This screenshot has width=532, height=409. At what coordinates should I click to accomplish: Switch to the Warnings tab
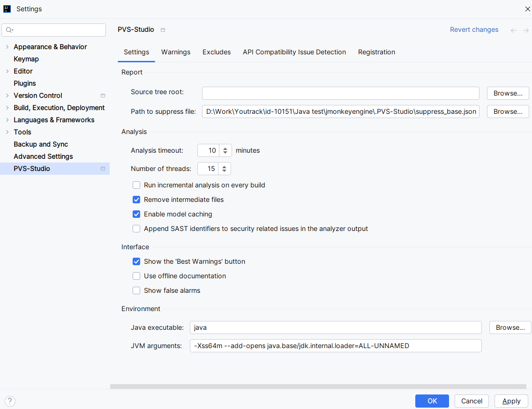coord(176,52)
